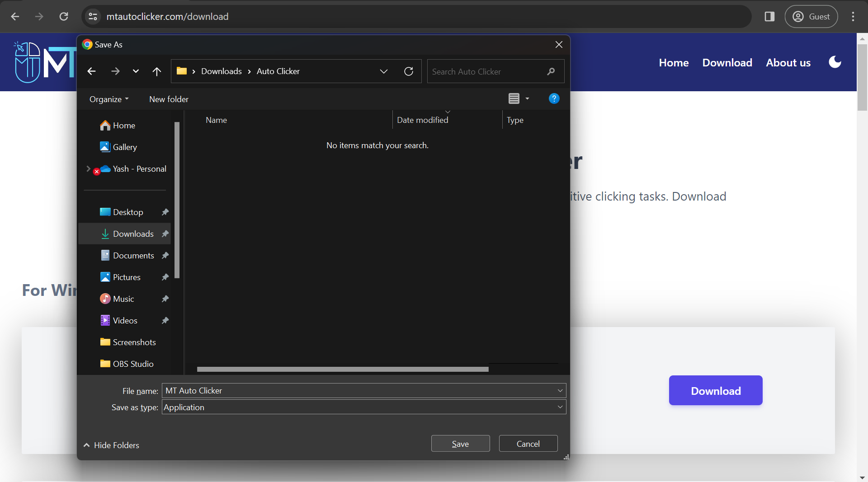Click navigation pane vertical scrollbar
The width and height of the screenshot is (868, 482).
tap(177, 200)
